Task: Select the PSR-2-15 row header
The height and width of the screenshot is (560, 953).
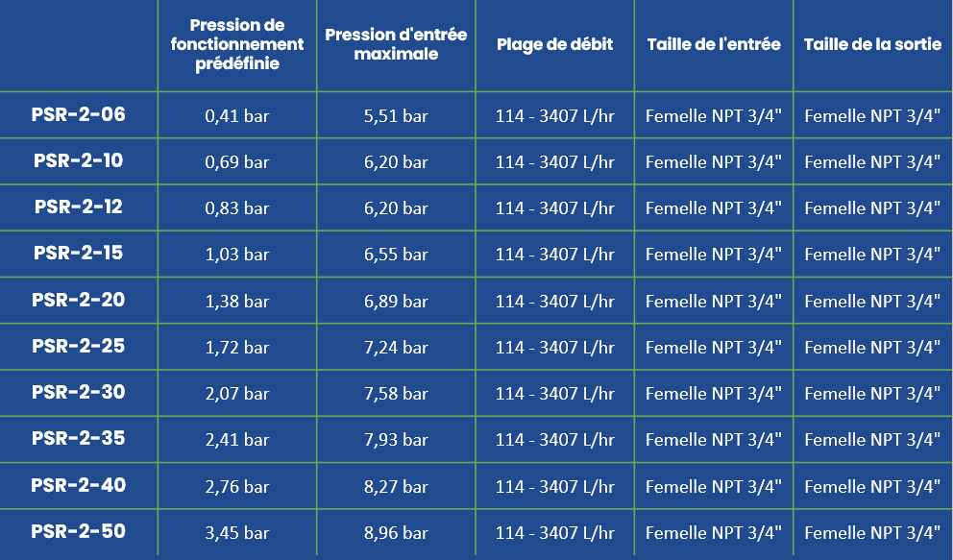Action: pos(79,253)
